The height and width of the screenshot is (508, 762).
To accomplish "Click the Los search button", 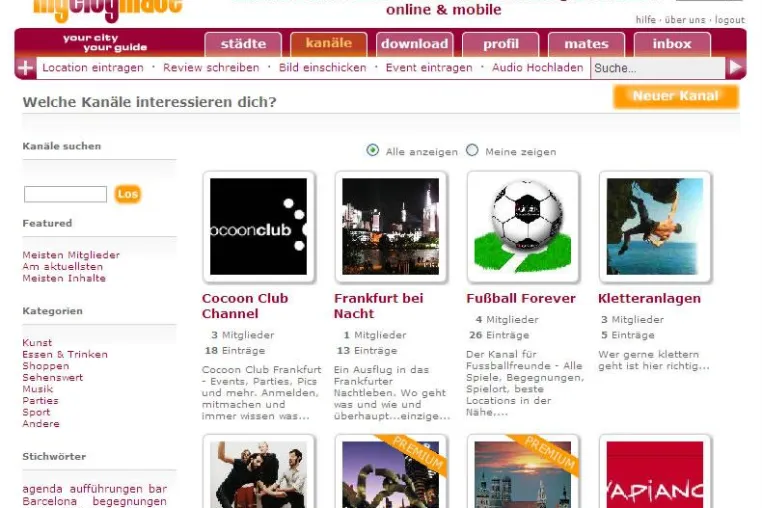I will point(128,194).
